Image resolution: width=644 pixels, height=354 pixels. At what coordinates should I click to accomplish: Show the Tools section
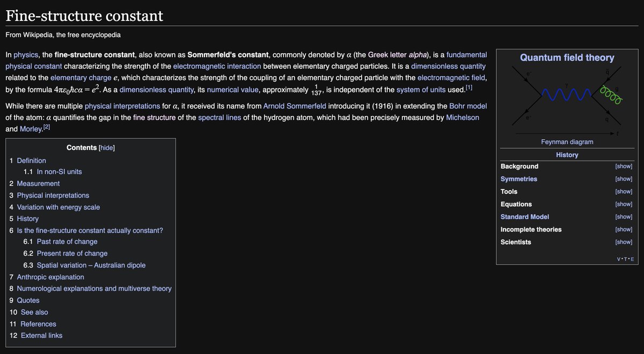click(624, 192)
